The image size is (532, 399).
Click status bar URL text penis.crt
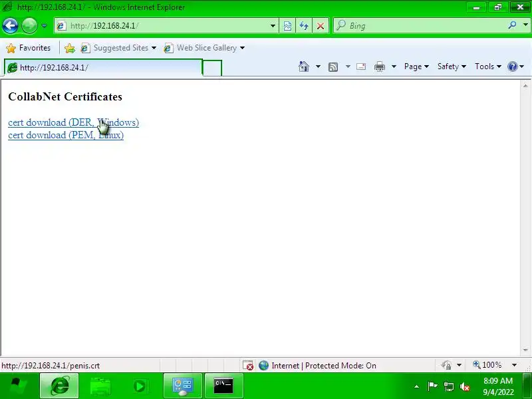pyautogui.click(x=51, y=366)
